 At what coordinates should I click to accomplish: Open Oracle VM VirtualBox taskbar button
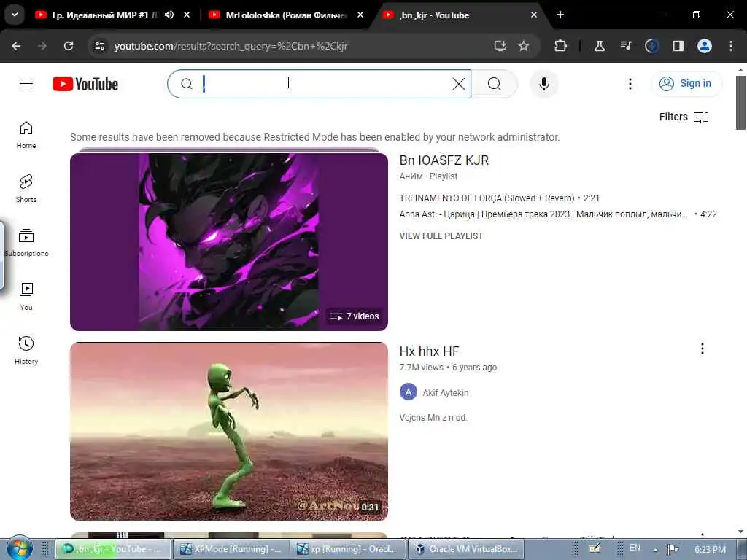point(465,549)
